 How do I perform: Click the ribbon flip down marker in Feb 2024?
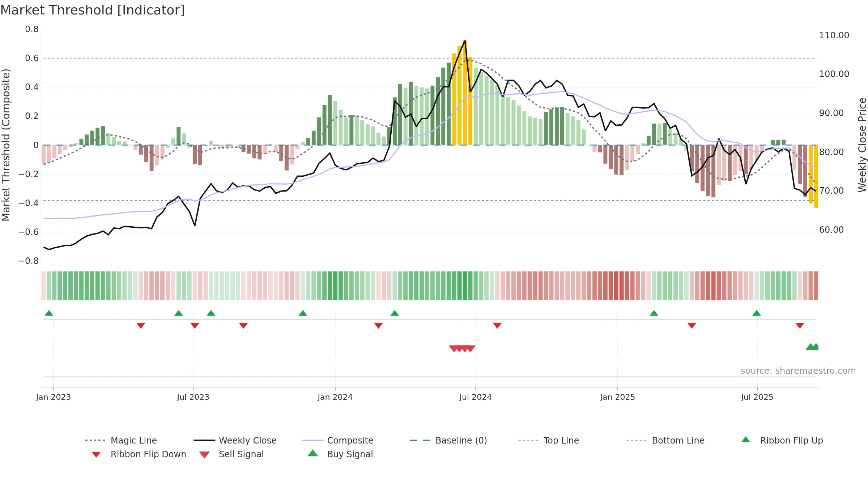(x=378, y=326)
